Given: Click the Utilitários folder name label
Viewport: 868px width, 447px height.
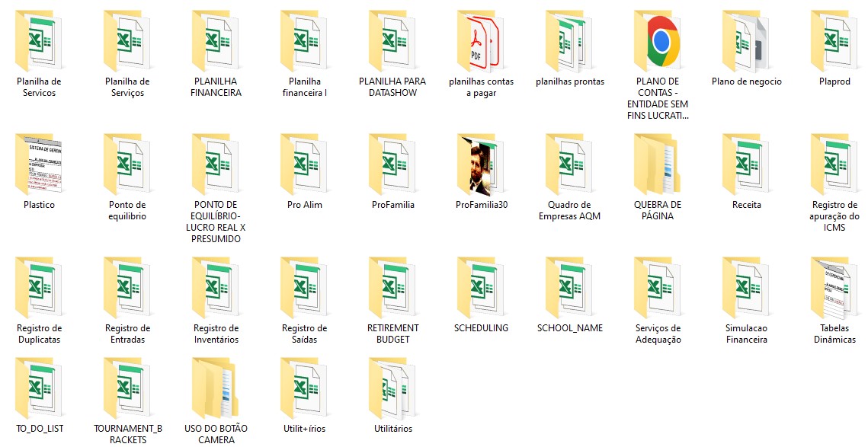Looking at the screenshot, I should coord(393,429).
